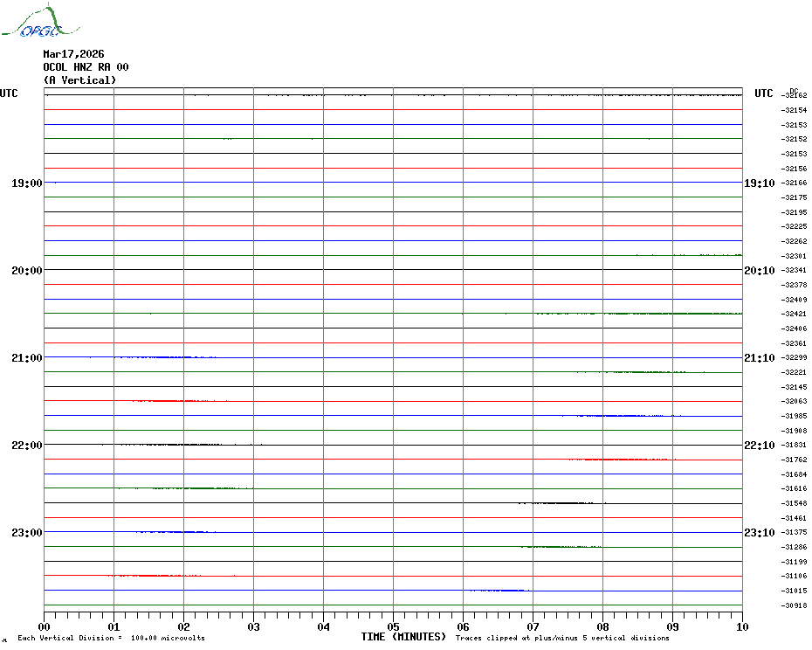This screenshot has width=812, height=650.
Task: Click the 19:10 time label on right axis
Action: (759, 183)
